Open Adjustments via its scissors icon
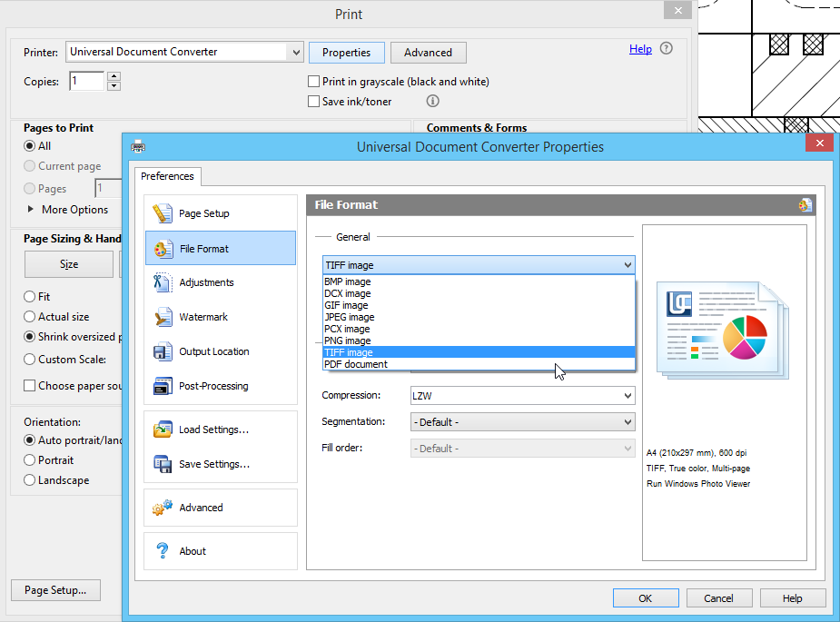This screenshot has height=622, width=840. coord(163,282)
